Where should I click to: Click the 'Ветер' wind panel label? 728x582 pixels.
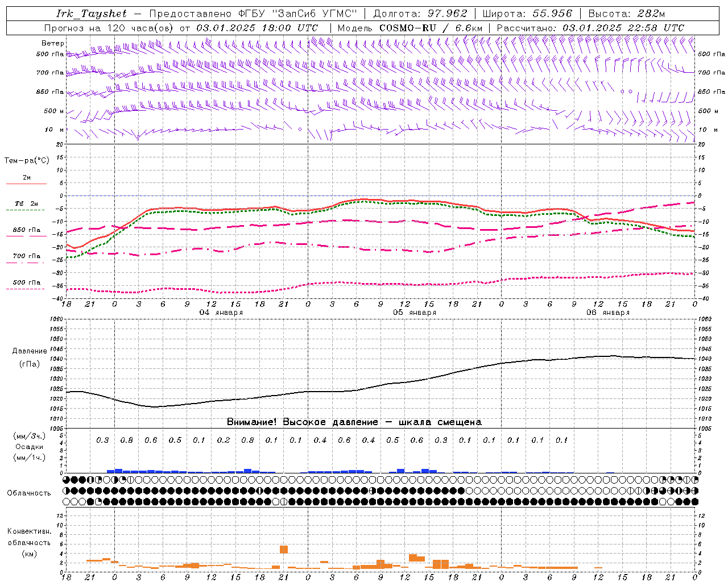pyautogui.click(x=53, y=43)
